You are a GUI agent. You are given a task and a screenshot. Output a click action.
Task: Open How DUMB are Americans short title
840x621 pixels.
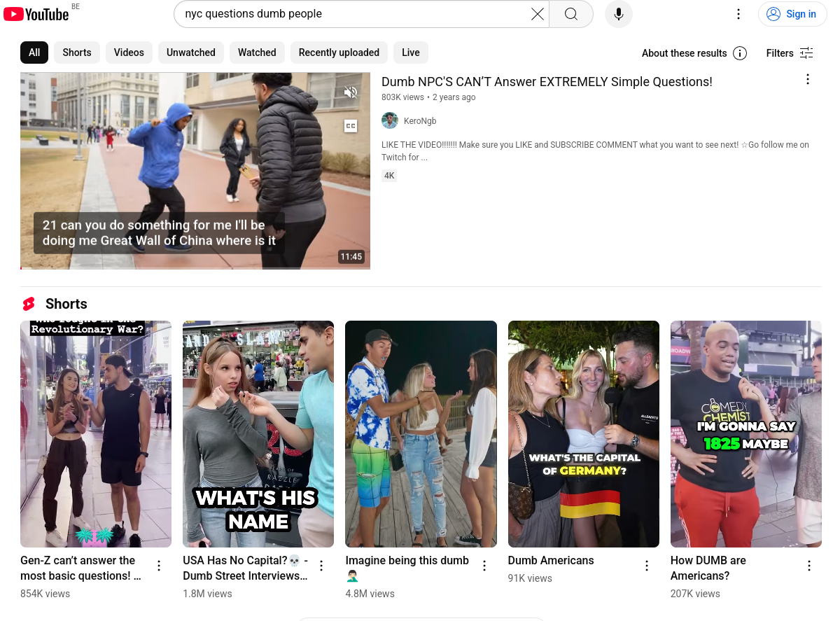[x=708, y=568]
